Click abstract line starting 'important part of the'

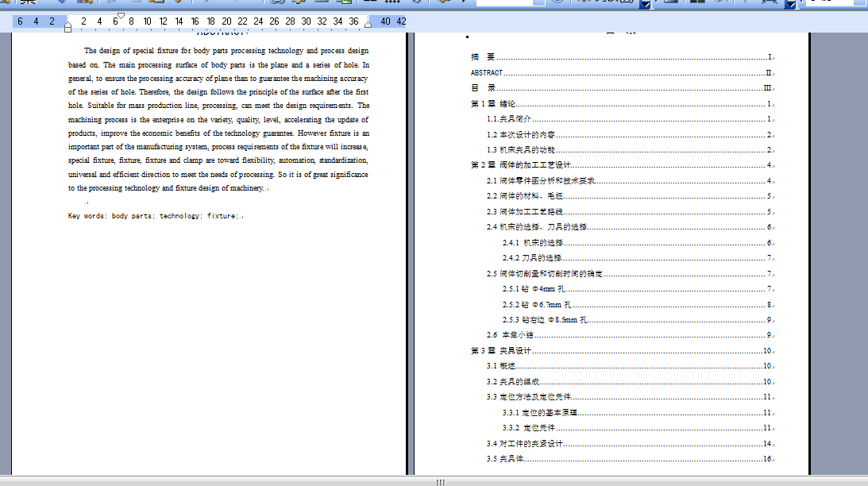click(218, 147)
